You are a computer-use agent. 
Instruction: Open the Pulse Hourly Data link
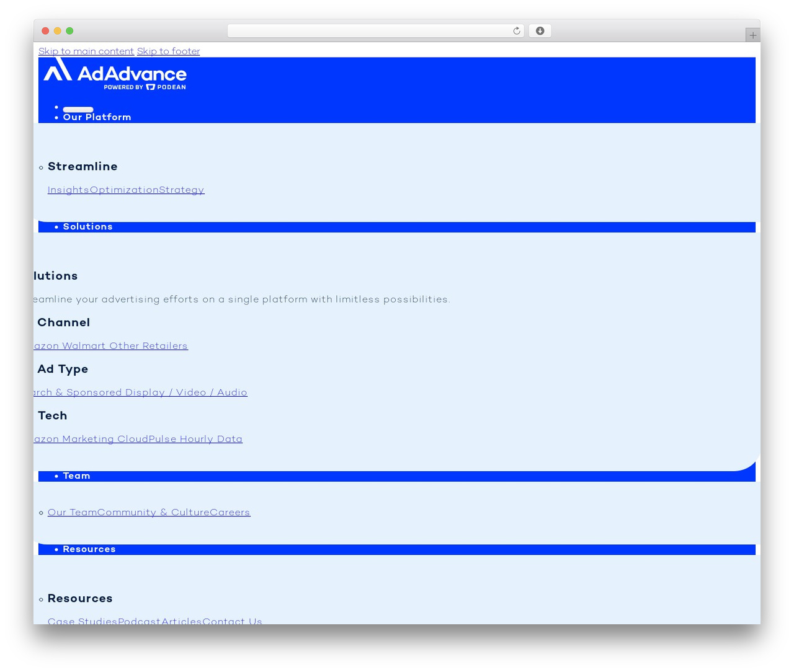[x=195, y=439]
